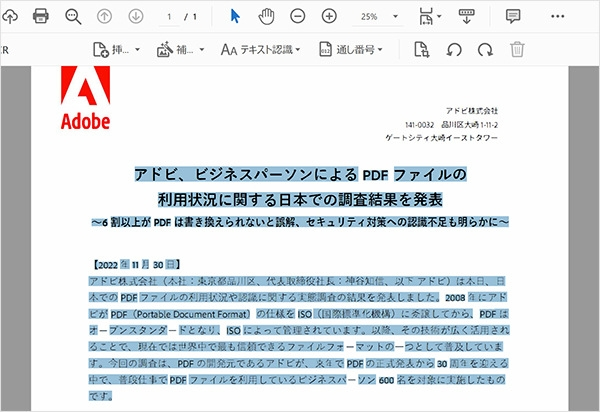Activate the hand pan tool
Screen dimensions: 600x412
pyautogui.click(x=266, y=16)
